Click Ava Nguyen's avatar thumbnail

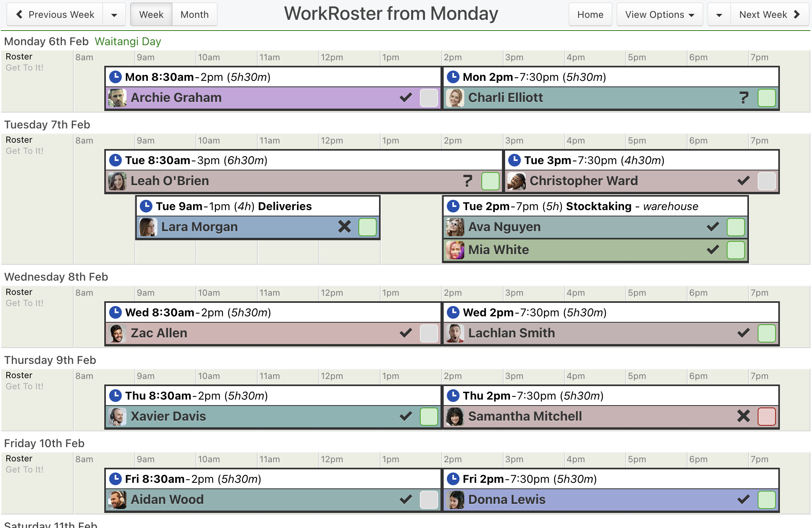(x=455, y=227)
